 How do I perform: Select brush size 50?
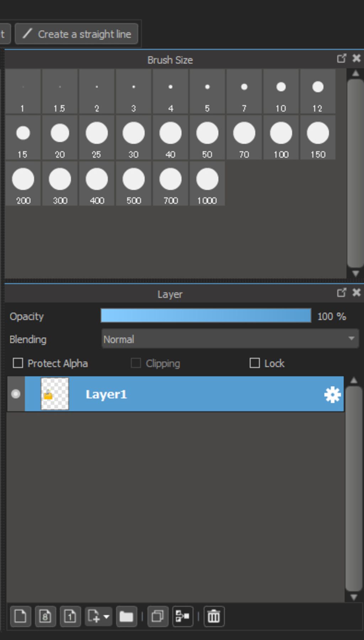point(207,138)
